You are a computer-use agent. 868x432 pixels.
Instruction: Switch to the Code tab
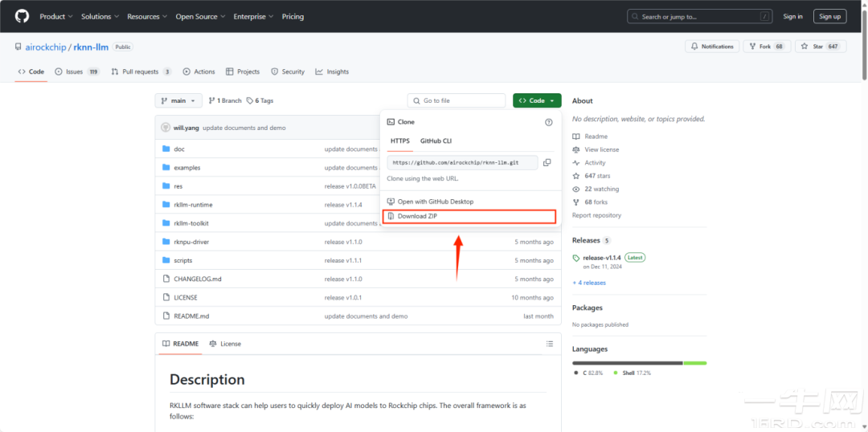[31, 72]
